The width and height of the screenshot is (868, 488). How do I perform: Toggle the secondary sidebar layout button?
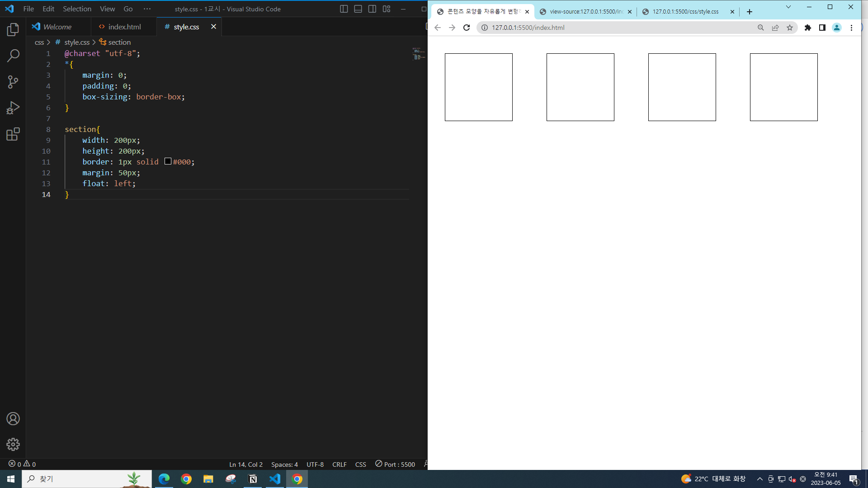(x=372, y=9)
